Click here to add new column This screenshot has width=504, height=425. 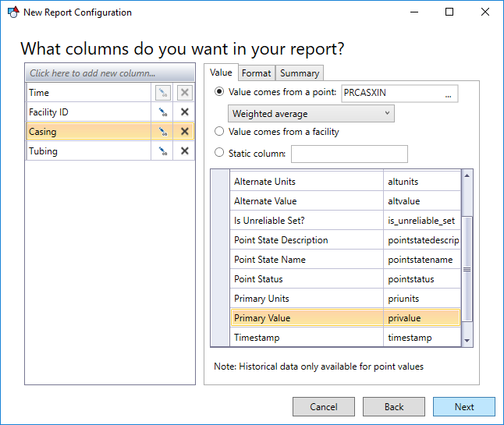coord(110,73)
